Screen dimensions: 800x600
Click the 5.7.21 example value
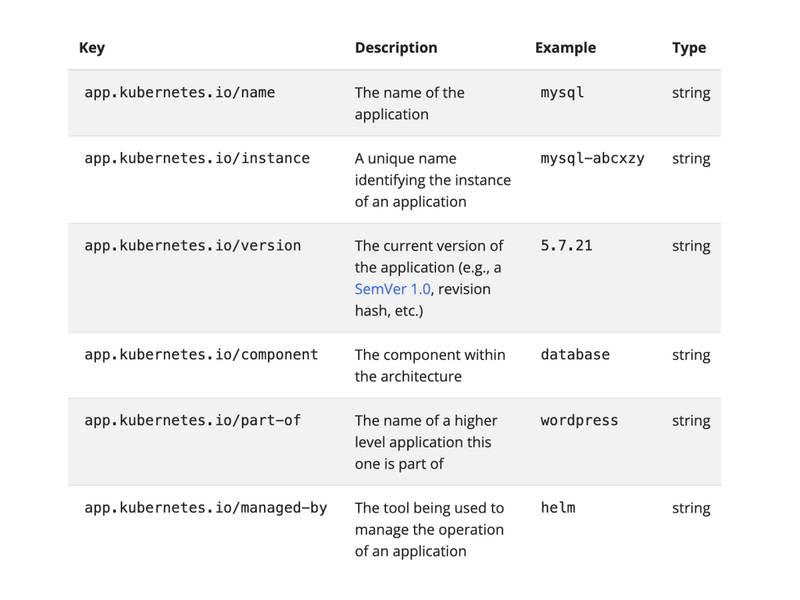[566, 246]
